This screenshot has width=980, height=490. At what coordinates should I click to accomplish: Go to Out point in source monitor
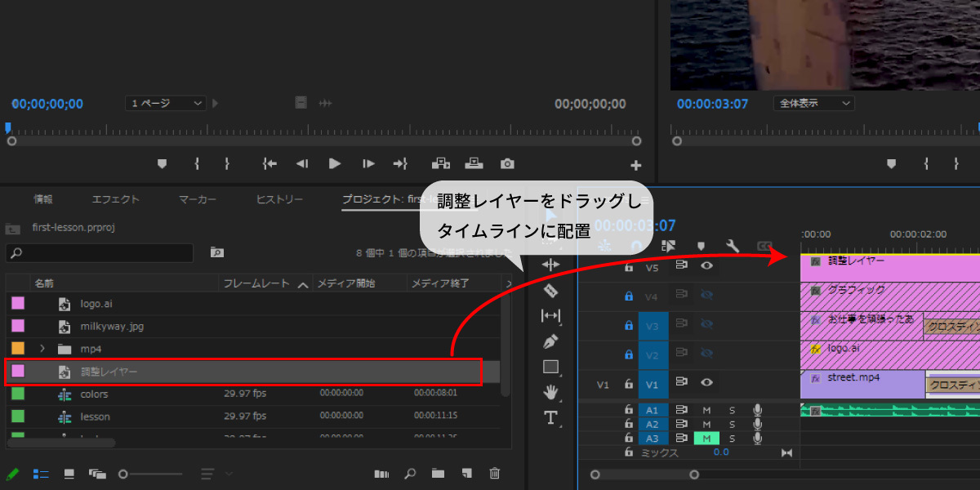pos(400,163)
